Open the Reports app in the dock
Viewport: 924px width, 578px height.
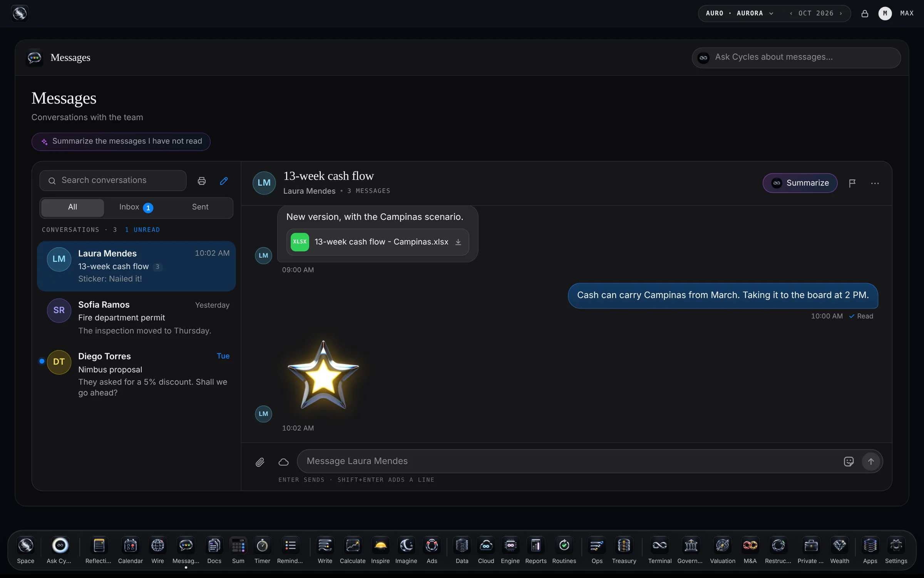pyautogui.click(x=536, y=550)
